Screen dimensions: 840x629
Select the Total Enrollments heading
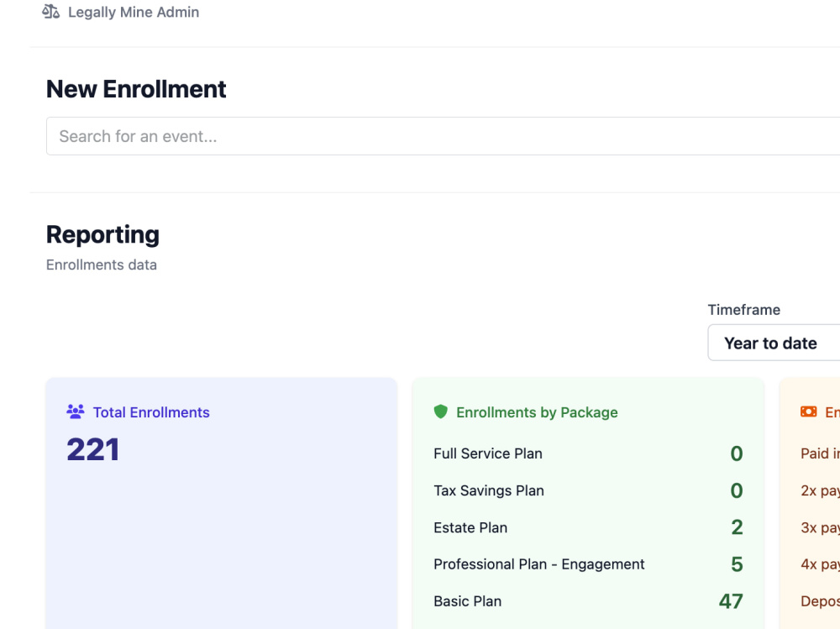coord(151,412)
